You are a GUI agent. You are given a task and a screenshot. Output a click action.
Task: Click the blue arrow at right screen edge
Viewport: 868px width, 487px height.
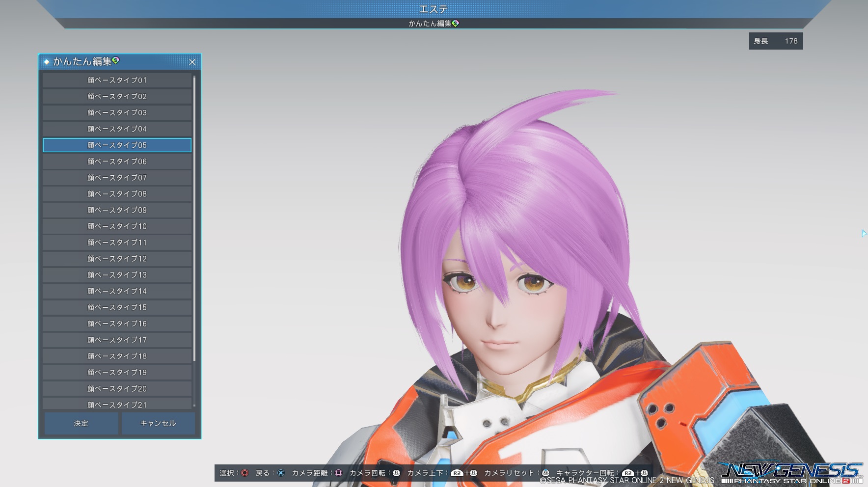pyautogui.click(x=864, y=233)
